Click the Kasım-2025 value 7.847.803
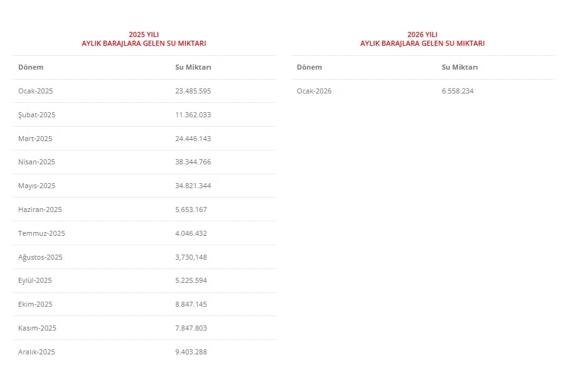Screen dimensions: 566x392 pyautogui.click(x=191, y=328)
